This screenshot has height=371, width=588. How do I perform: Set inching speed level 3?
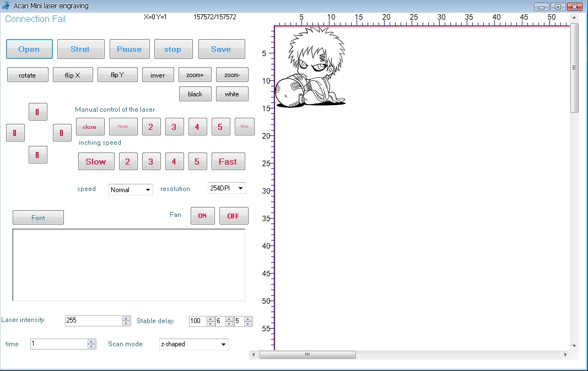[152, 161]
